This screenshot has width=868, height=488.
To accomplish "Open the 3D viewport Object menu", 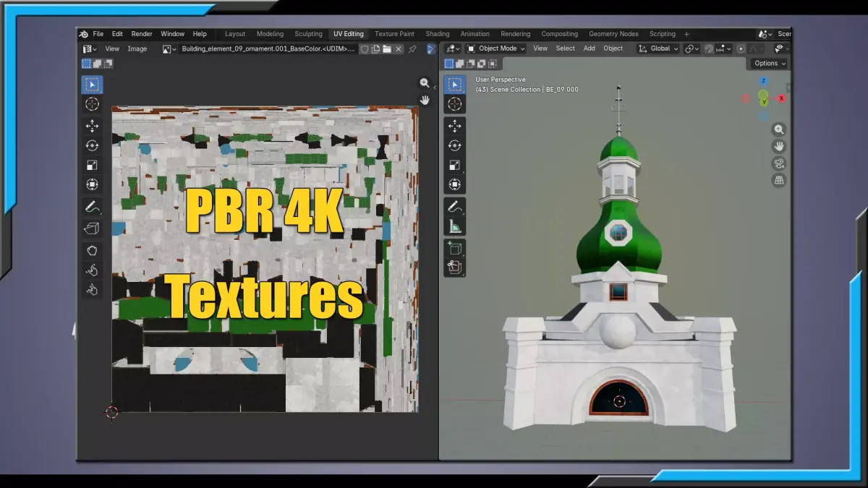I will [x=613, y=48].
